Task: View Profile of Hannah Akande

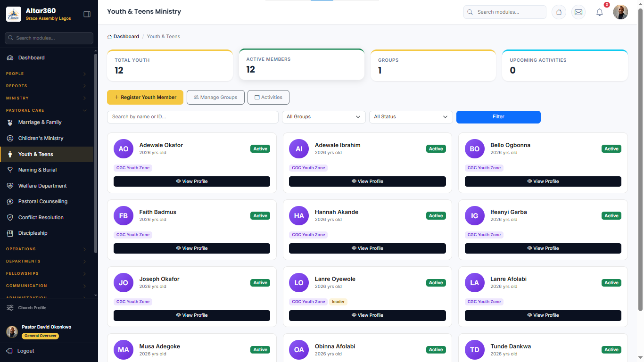Action: [367, 248]
